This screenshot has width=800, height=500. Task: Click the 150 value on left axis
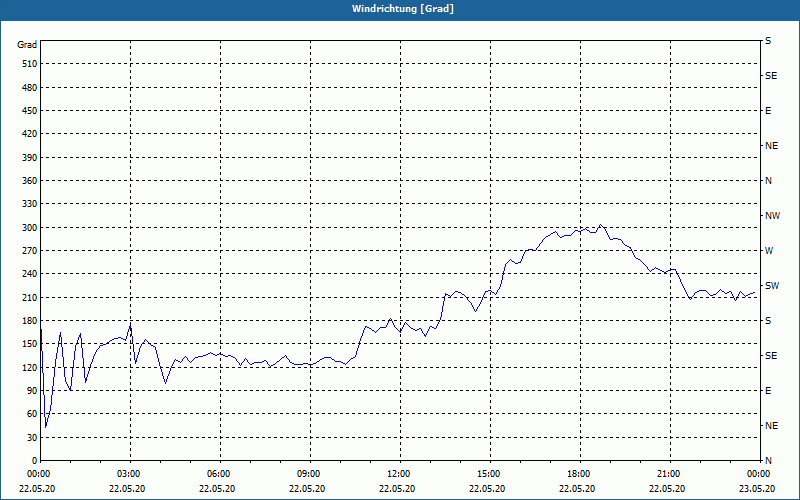[30, 344]
